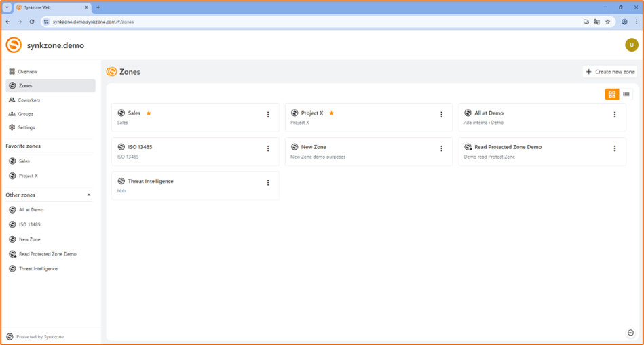Open Read Protected Zone Demo options menu
This screenshot has height=345, width=644.
pyautogui.click(x=615, y=148)
